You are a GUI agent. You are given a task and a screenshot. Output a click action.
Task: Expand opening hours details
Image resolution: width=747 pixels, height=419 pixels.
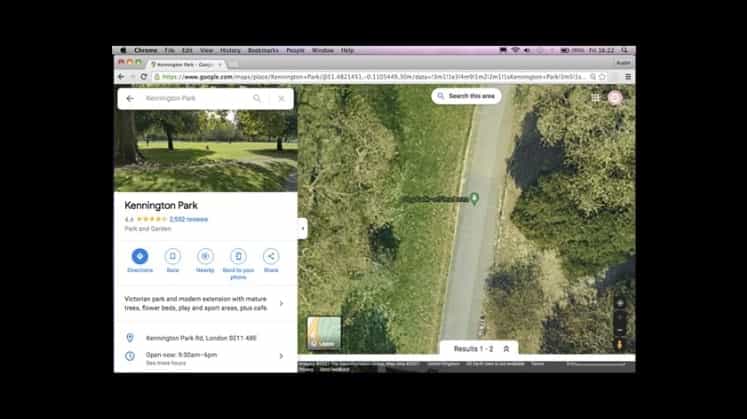click(x=281, y=355)
